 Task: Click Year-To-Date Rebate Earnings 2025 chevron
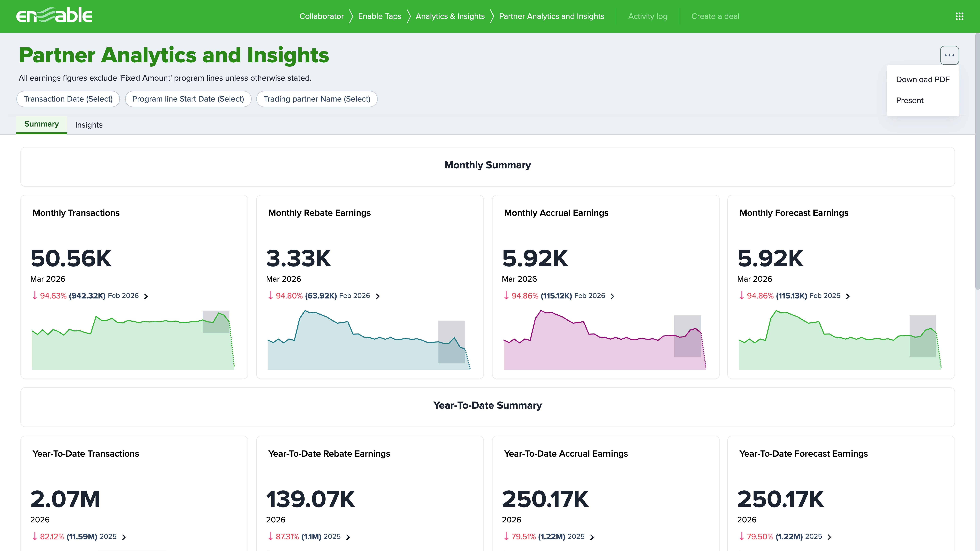[348, 537]
